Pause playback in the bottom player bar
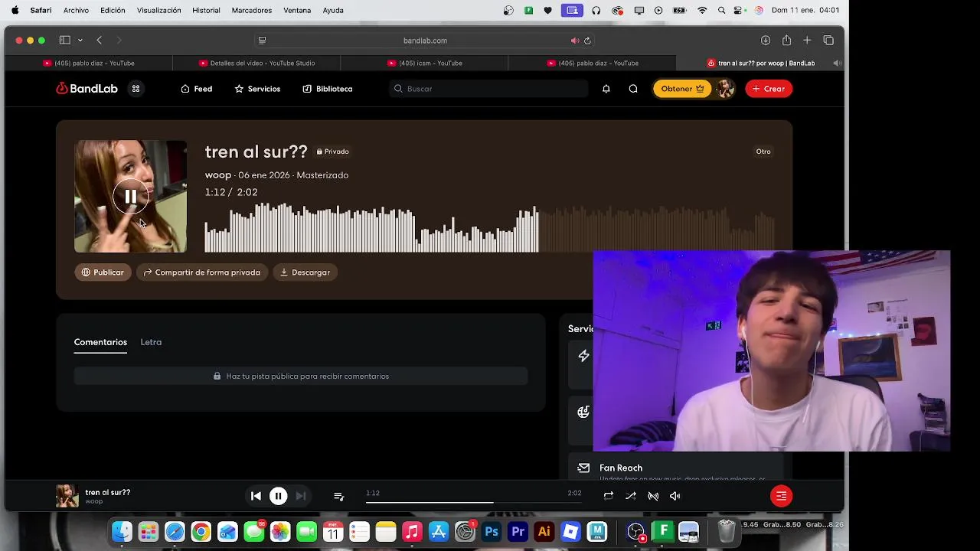 [279, 496]
